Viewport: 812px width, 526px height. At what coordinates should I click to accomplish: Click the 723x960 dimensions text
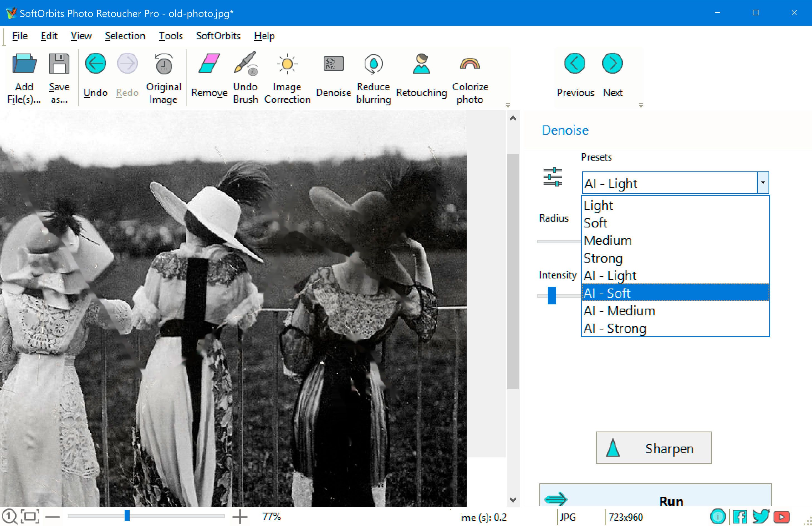[626, 517]
